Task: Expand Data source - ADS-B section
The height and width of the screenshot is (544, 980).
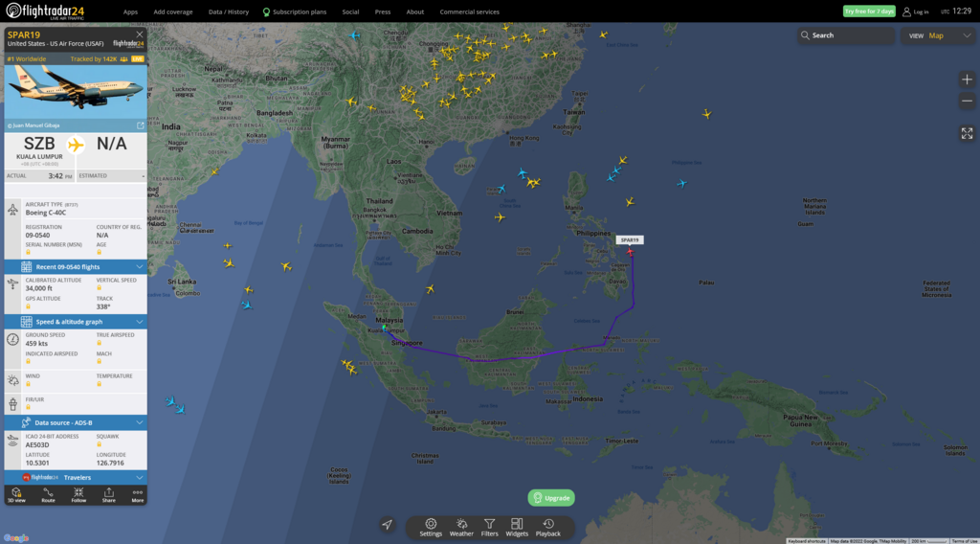Action: coord(76,422)
